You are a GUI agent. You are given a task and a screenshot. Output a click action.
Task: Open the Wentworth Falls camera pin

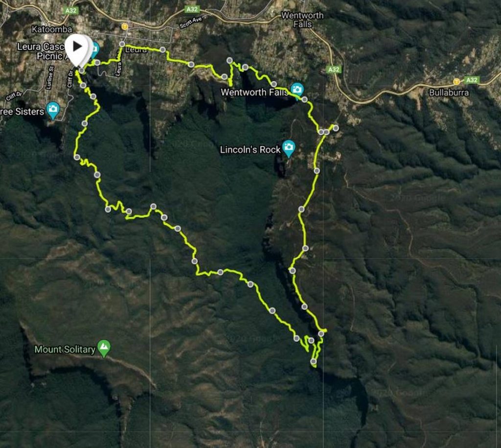coord(297,90)
